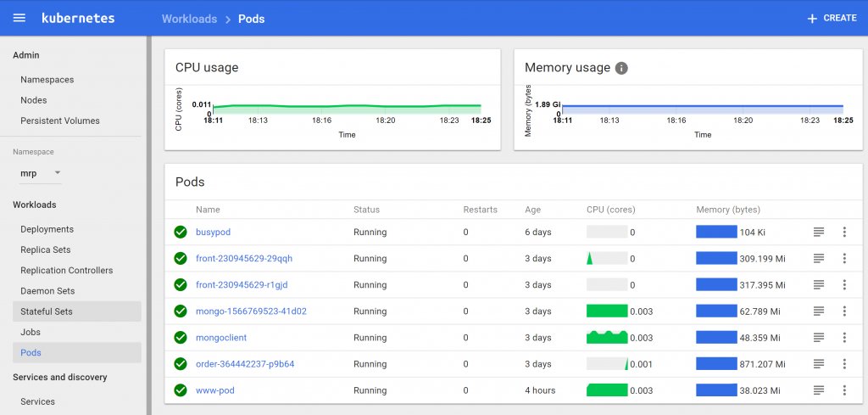
Task: Go to Nodes in the sidebar
Action: click(34, 100)
